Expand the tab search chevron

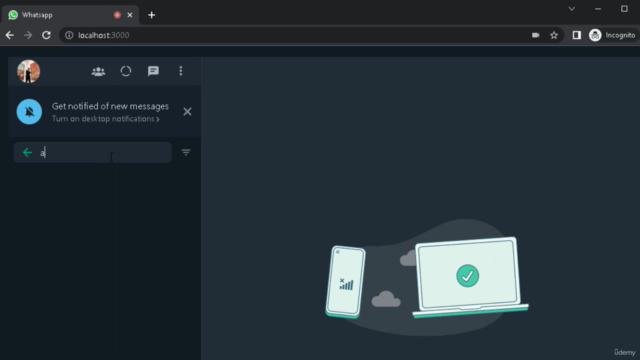point(572,9)
